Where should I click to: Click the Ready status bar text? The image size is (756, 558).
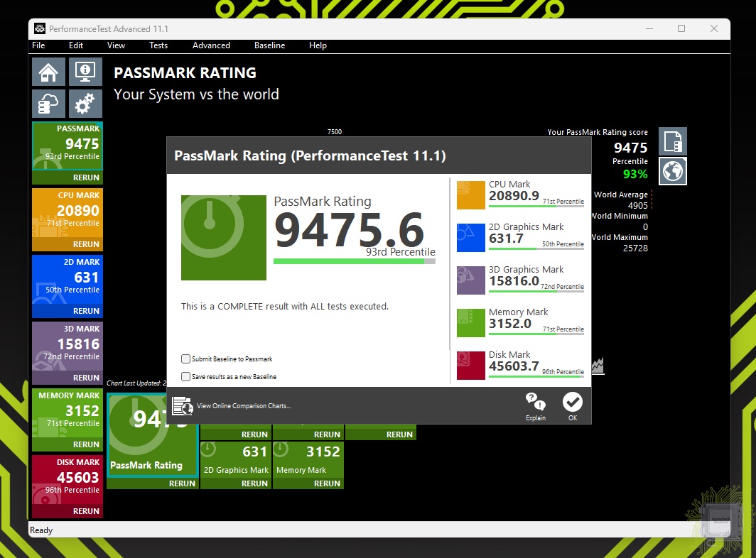pyautogui.click(x=41, y=530)
